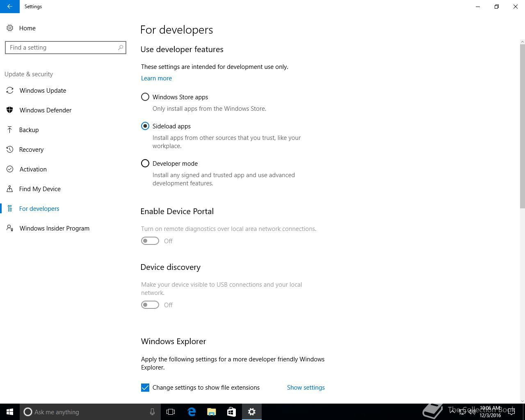Click the Find My Device person icon
The height and width of the screenshot is (420, 525).
coord(10,189)
